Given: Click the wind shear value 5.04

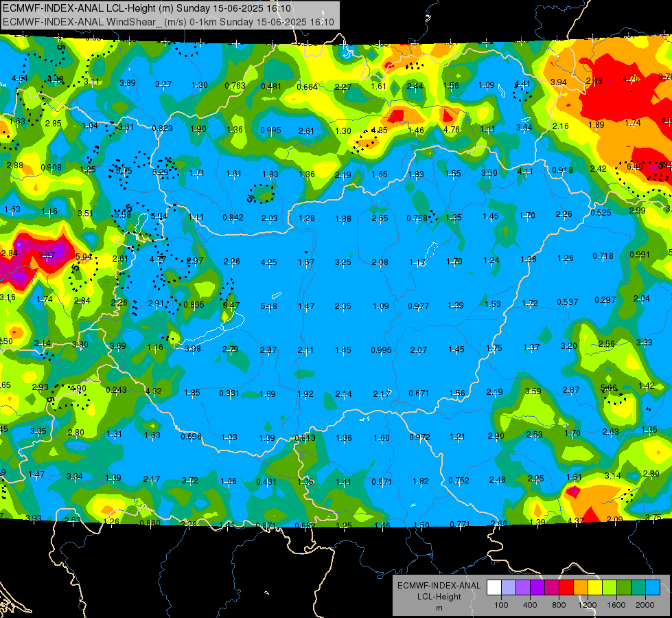Looking at the screenshot, I should (x=84, y=257).
